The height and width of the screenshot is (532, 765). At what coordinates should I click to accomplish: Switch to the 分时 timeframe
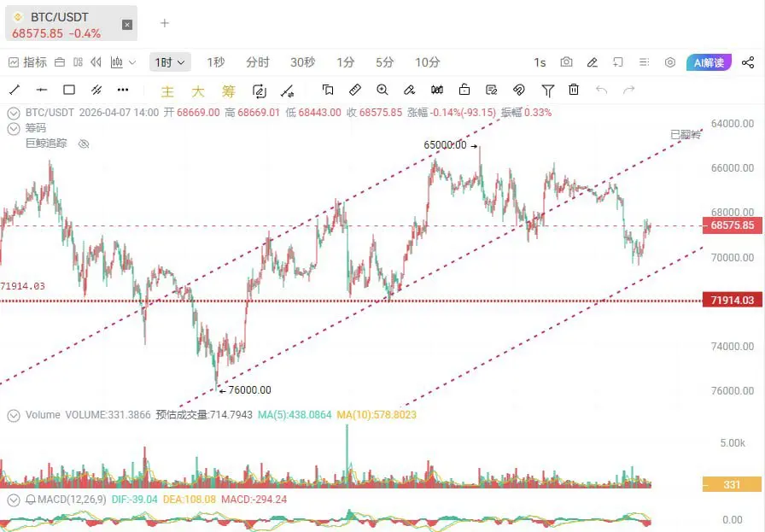[x=258, y=62]
